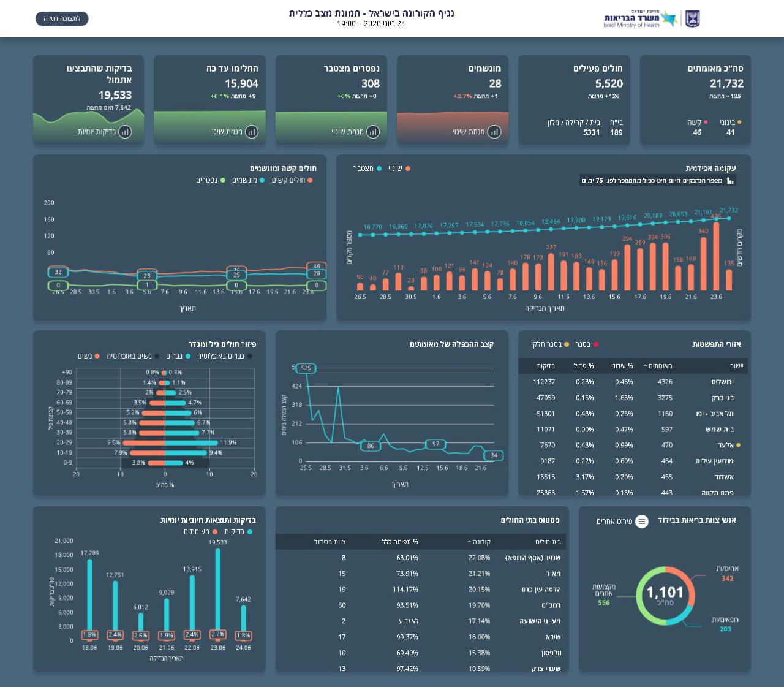Viewport: 784px width, 687px height.
Task: Sort hospitals table by קורונה column
Action: click(479, 542)
